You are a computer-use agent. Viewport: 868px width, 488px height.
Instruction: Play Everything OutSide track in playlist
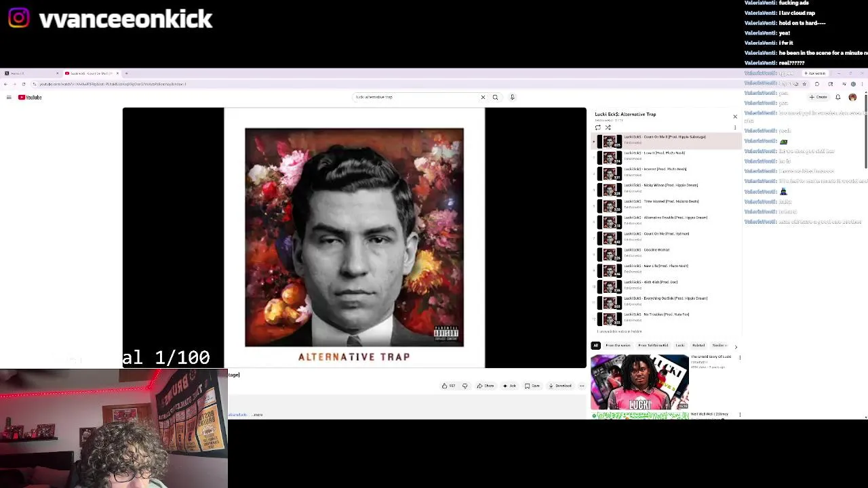pos(667,303)
